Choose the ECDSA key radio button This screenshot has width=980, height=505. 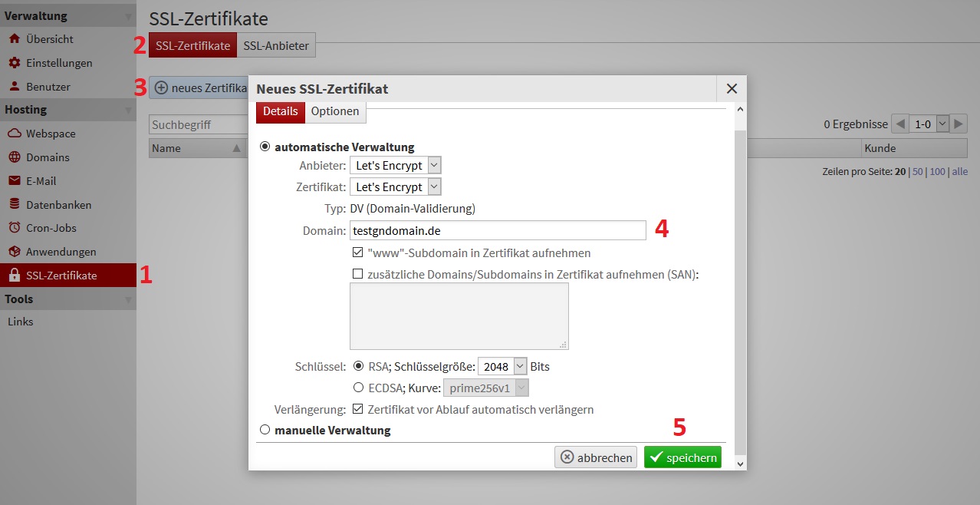(358, 388)
